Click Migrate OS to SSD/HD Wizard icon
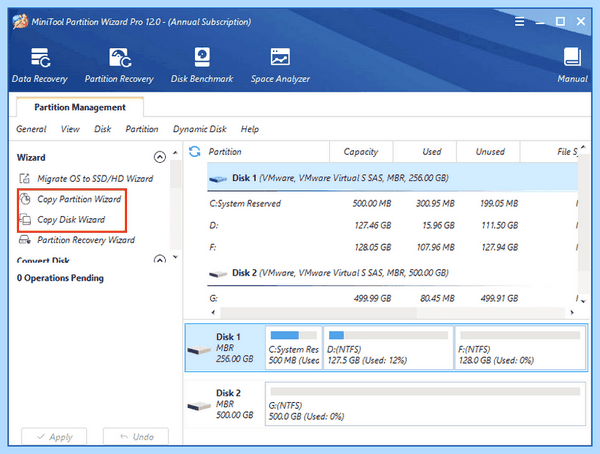The image size is (600, 454). click(x=24, y=178)
